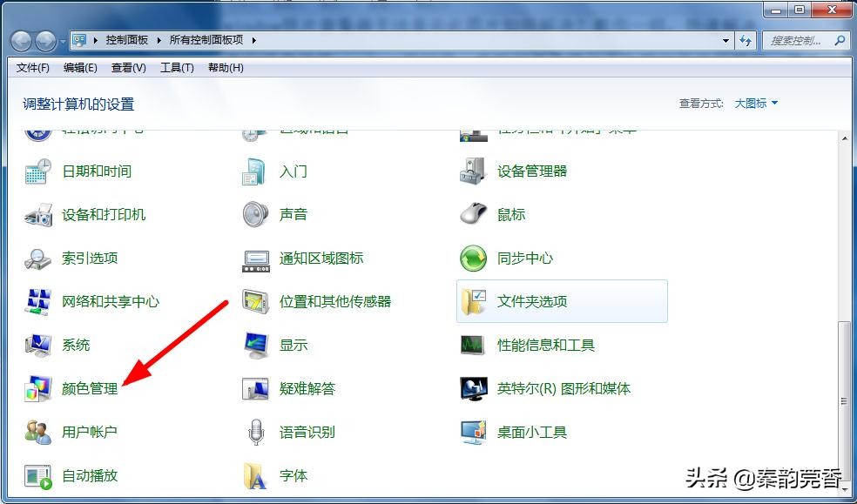The height and width of the screenshot is (504, 857).
Task: Open the 工具(T) menu
Action: [177, 67]
